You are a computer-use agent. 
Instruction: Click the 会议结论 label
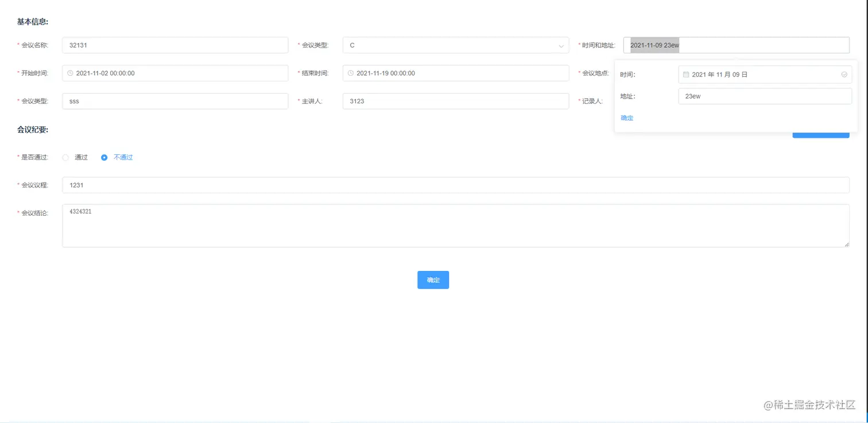(x=34, y=213)
